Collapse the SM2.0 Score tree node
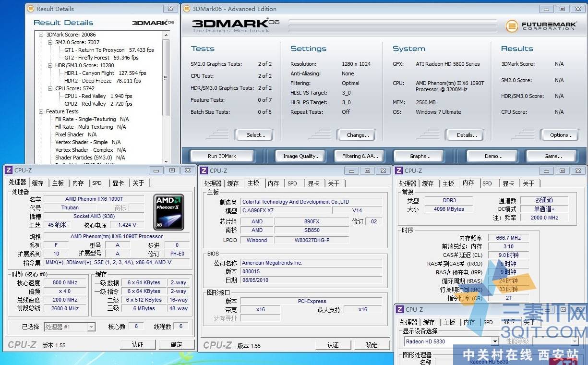The width and height of the screenshot is (588, 365). pyautogui.click(x=51, y=42)
